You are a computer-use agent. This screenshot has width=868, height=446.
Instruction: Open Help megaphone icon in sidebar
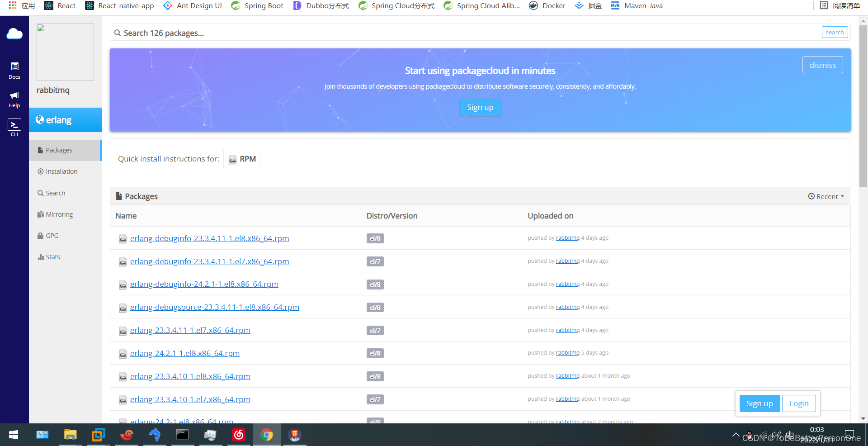(x=14, y=99)
